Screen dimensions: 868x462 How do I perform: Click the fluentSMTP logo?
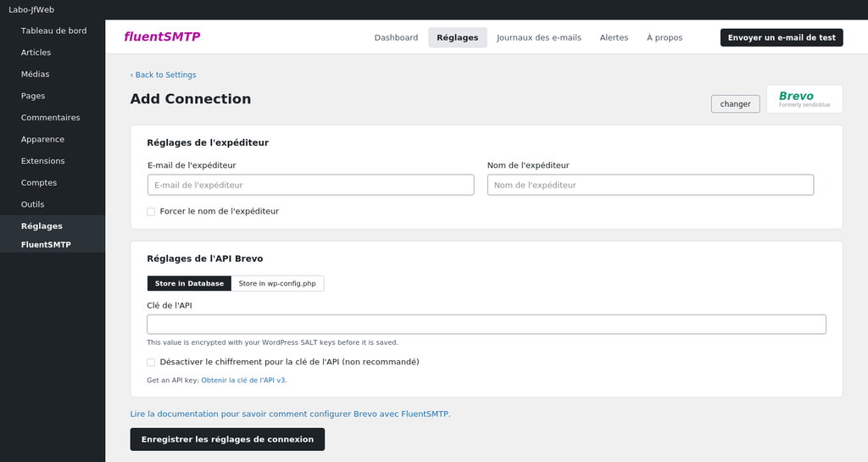coord(162,36)
